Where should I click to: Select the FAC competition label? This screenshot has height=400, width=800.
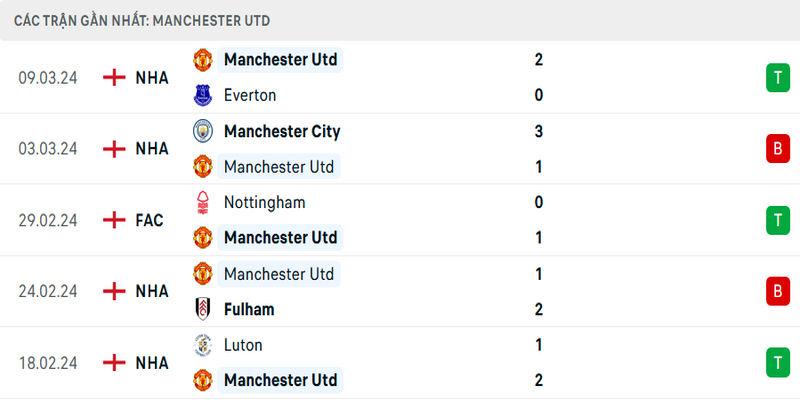149,220
